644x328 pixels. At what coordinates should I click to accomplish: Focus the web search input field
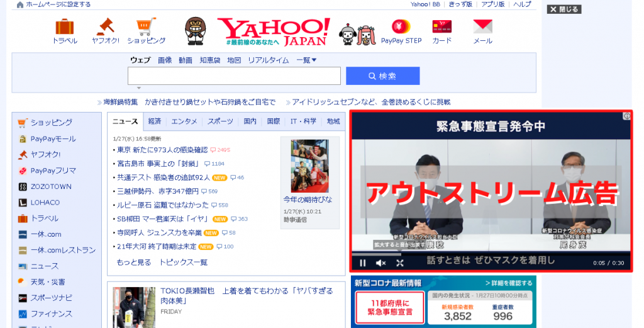click(234, 76)
